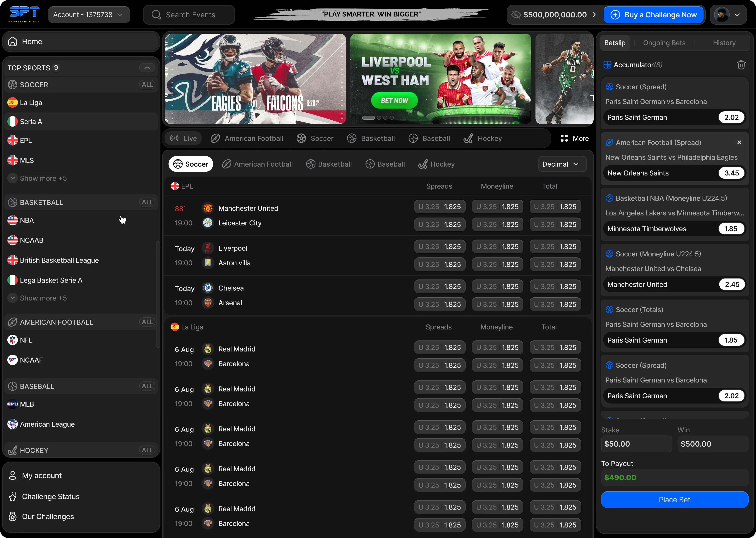Select second carousel dot on banner
The width and height of the screenshot is (756, 538).
tap(379, 118)
